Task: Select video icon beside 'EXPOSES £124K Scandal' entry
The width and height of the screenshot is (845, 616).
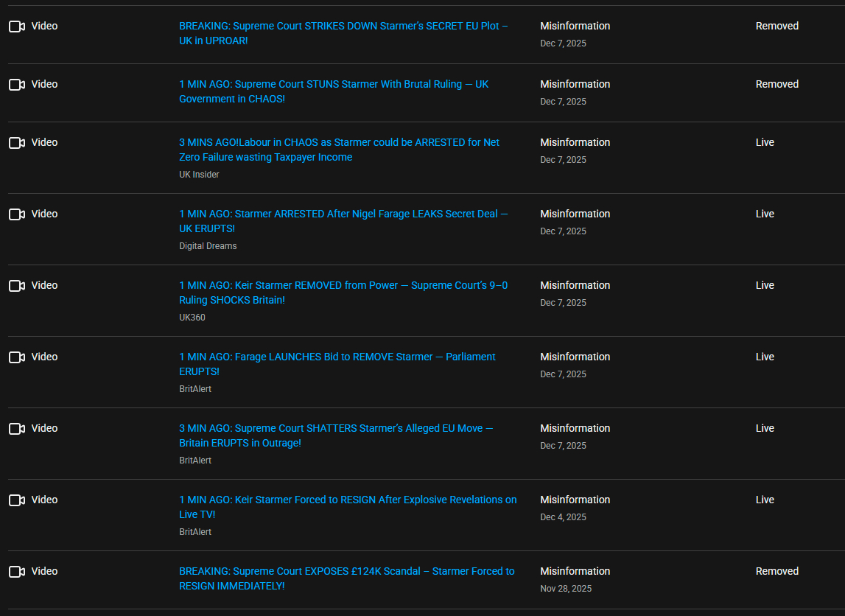Action: (x=17, y=572)
